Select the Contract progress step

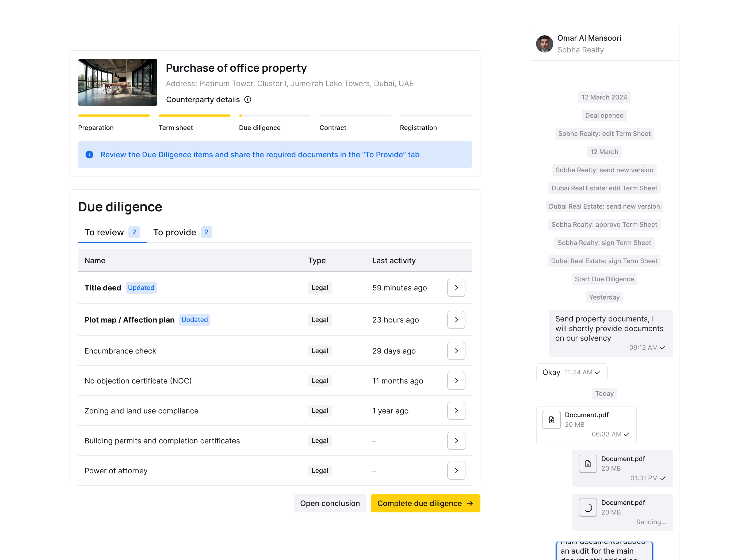(x=355, y=123)
